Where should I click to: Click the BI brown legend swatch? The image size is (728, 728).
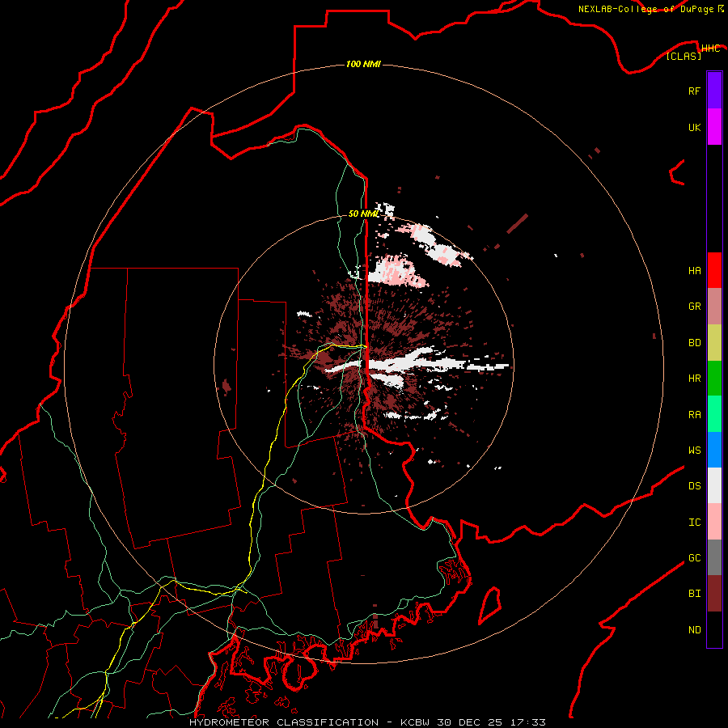(714, 594)
